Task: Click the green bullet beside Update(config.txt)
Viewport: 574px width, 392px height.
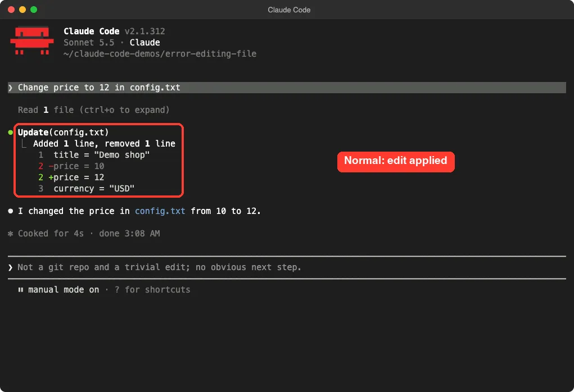Action: click(10, 133)
